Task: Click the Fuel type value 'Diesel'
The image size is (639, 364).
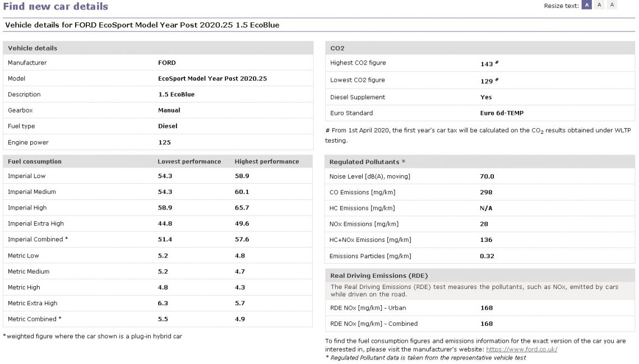Action: point(168,126)
